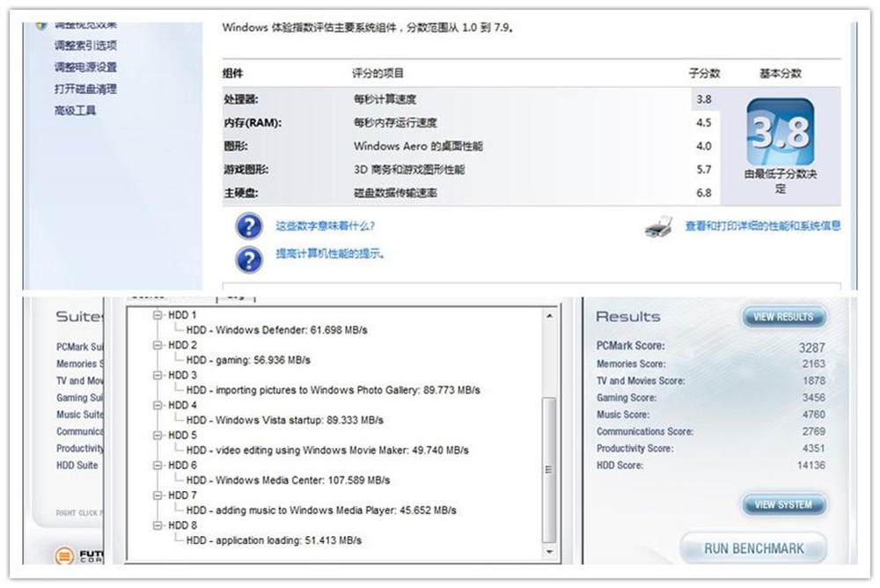880x588 pixels.
Task: Click the HDD Score value 14136
Action: [811, 465]
